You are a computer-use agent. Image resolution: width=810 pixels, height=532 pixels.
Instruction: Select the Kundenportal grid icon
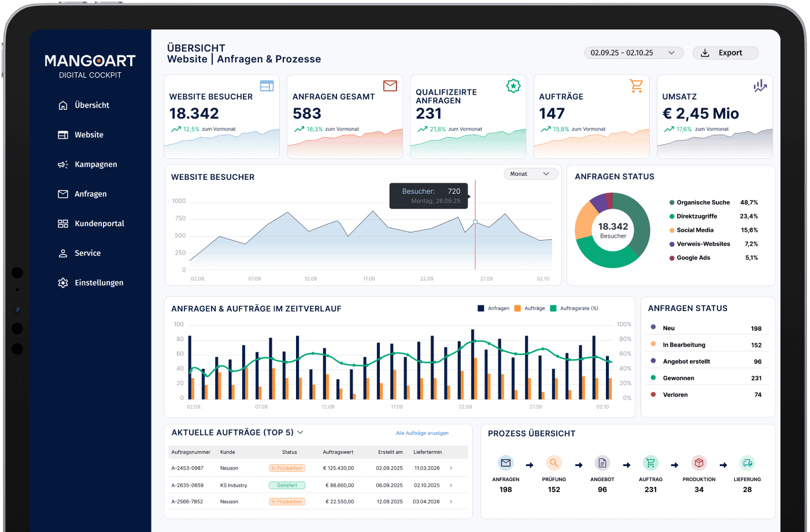(63, 223)
